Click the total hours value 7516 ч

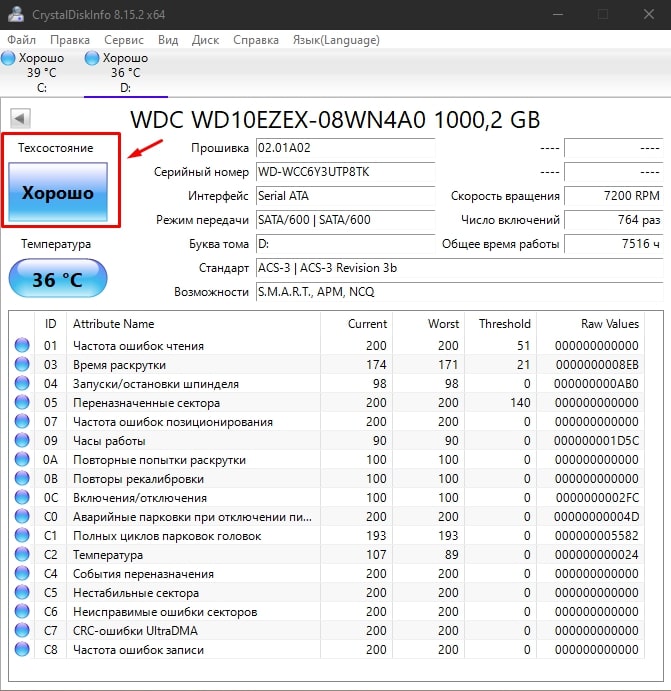point(614,244)
